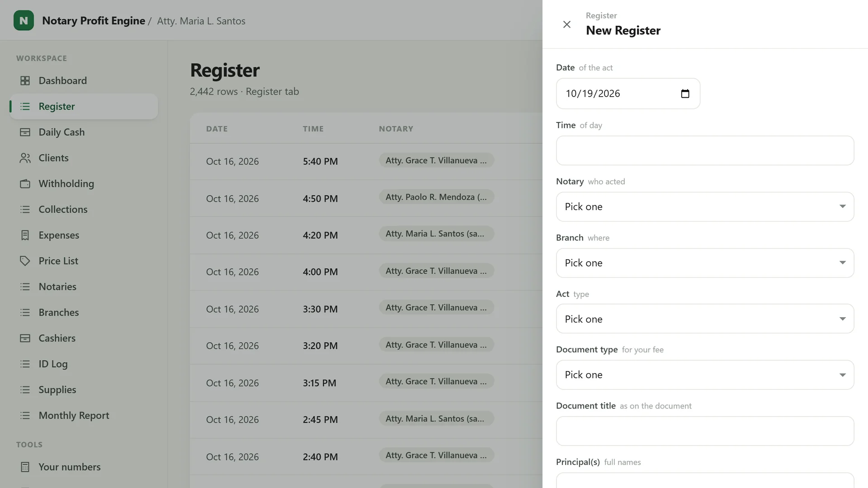Click the Price List tag icon
The height and width of the screenshot is (488, 868).
25,261
